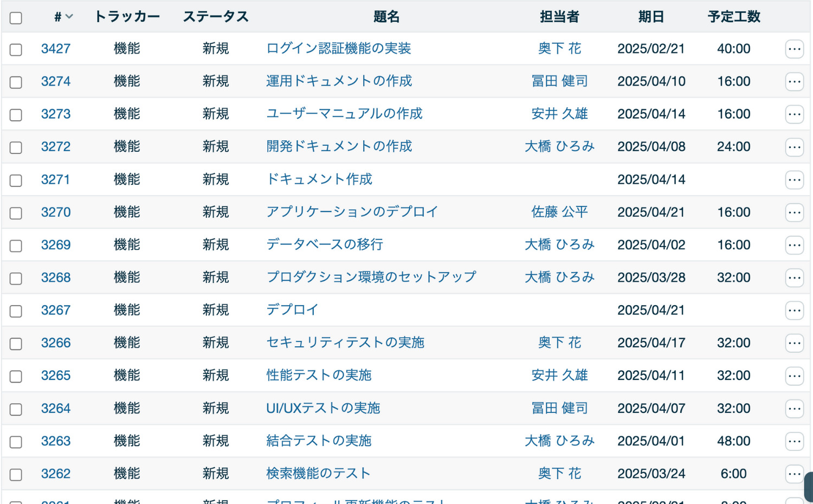Open actions menu for issue 3268
813x504 pixels.
(x=794, y=278)
